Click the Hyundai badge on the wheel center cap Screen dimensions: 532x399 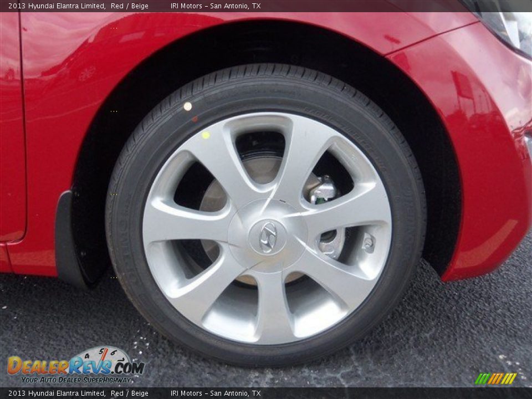(268, 238)
